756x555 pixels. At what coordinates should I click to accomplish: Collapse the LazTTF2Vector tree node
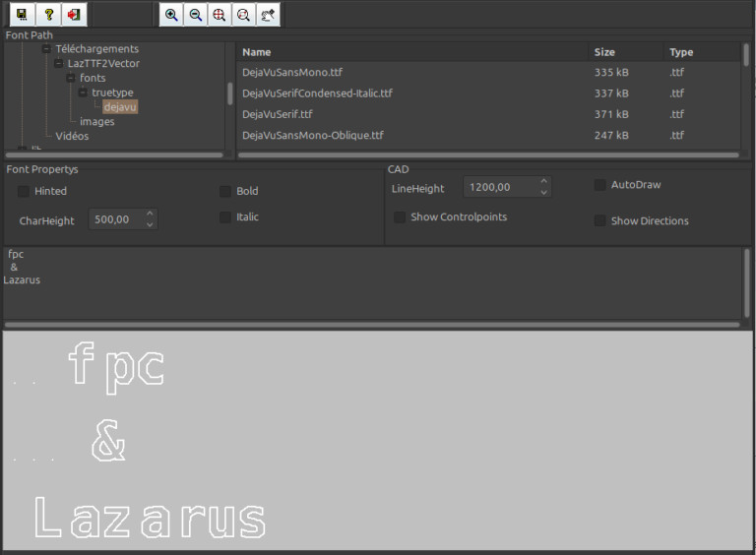(59, 64)
